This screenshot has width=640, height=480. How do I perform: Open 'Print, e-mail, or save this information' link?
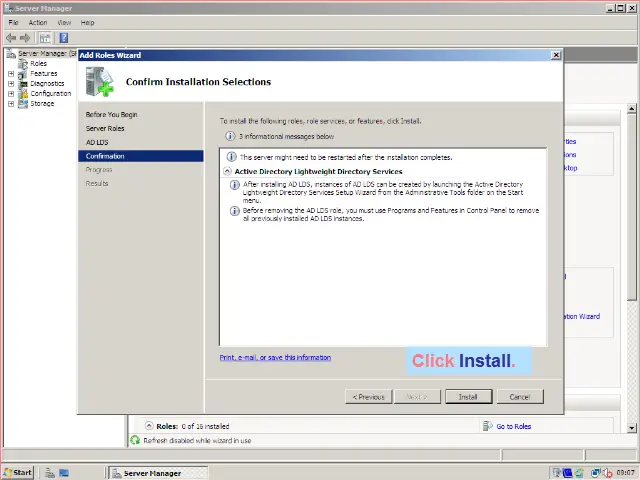point(275,358)
